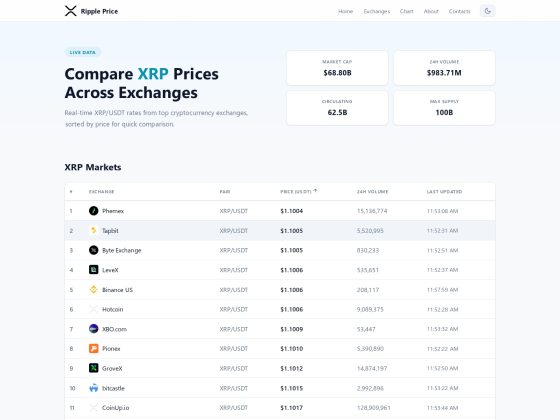Click Tapbit volume 5,520,995

pyautogui.click(x=370, y=231)
